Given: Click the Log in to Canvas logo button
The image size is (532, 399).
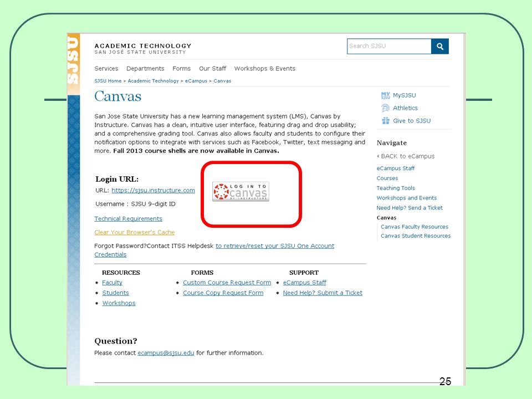Looking at the screenshot, I should tap(241, 192).
